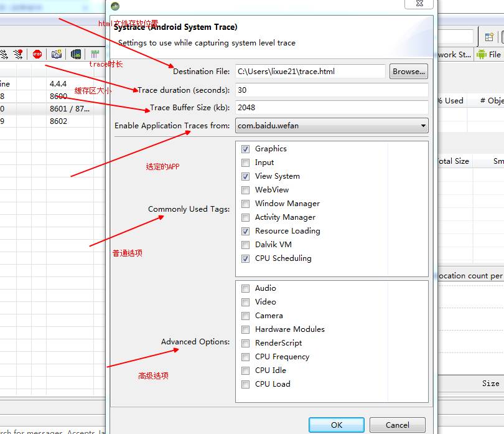
Task: Click the Cancel button
Action: [x=397, y=425]
